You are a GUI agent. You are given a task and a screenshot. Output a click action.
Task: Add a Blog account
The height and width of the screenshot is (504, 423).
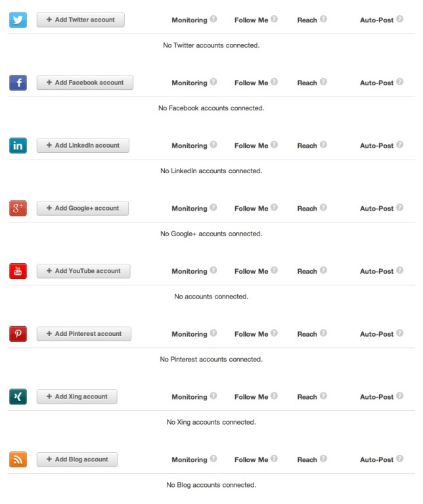click(x=78, y=459)
